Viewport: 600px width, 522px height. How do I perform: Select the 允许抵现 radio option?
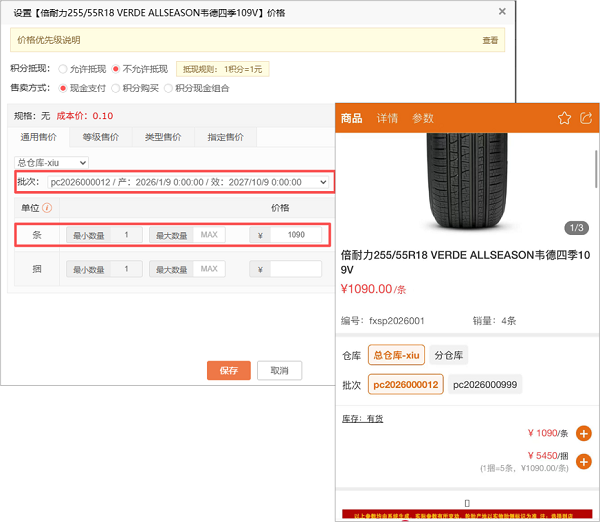point(63,69)
